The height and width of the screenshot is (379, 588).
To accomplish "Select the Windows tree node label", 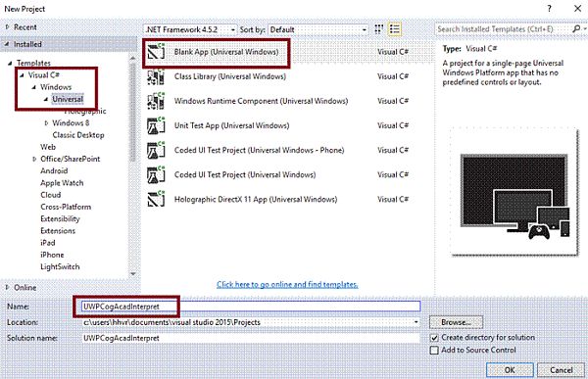I will 56,87.
